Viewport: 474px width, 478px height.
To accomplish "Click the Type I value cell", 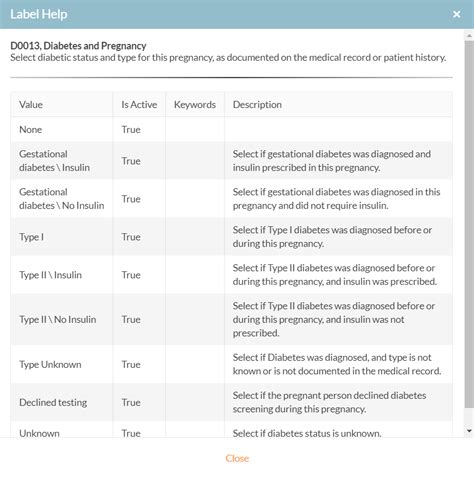I will 61,237.
